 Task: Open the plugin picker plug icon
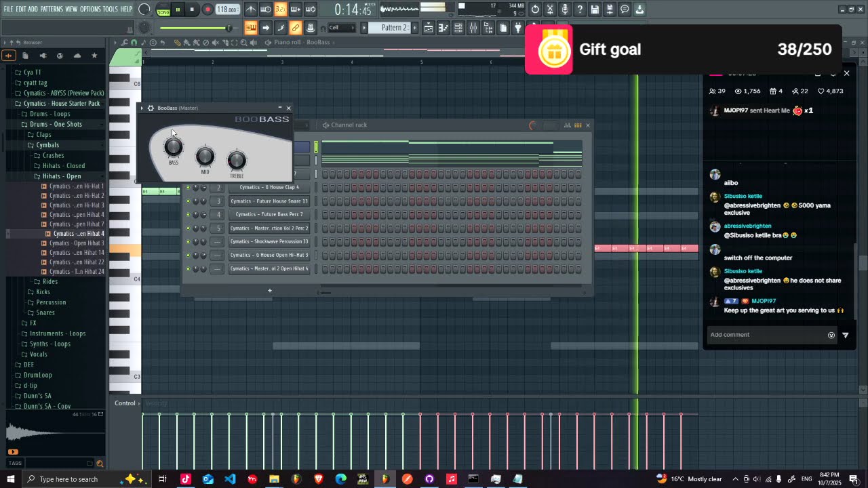[x=518, y=28]
